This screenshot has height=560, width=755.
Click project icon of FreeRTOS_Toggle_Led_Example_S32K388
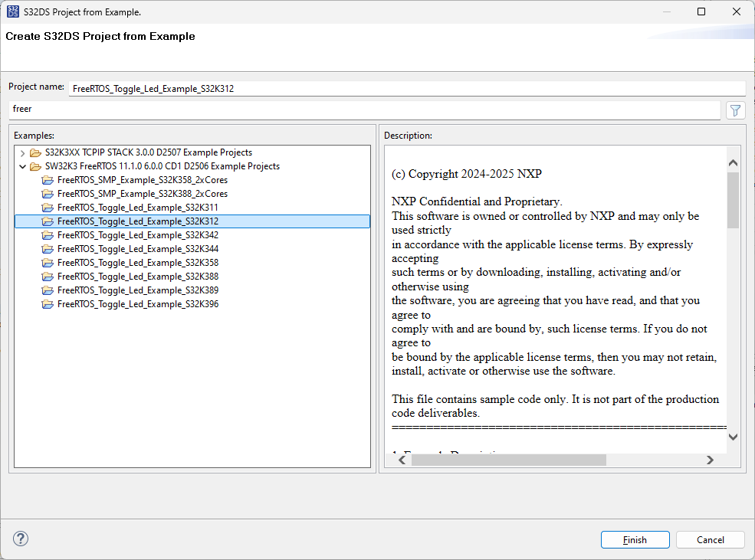48,277
